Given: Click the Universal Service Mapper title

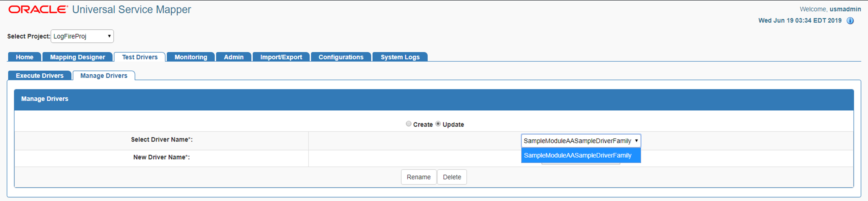Looking at the screenshot, I should (132, 10).
